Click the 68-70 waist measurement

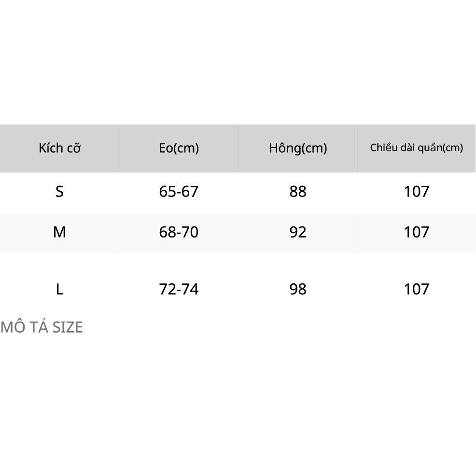point(179,232)
